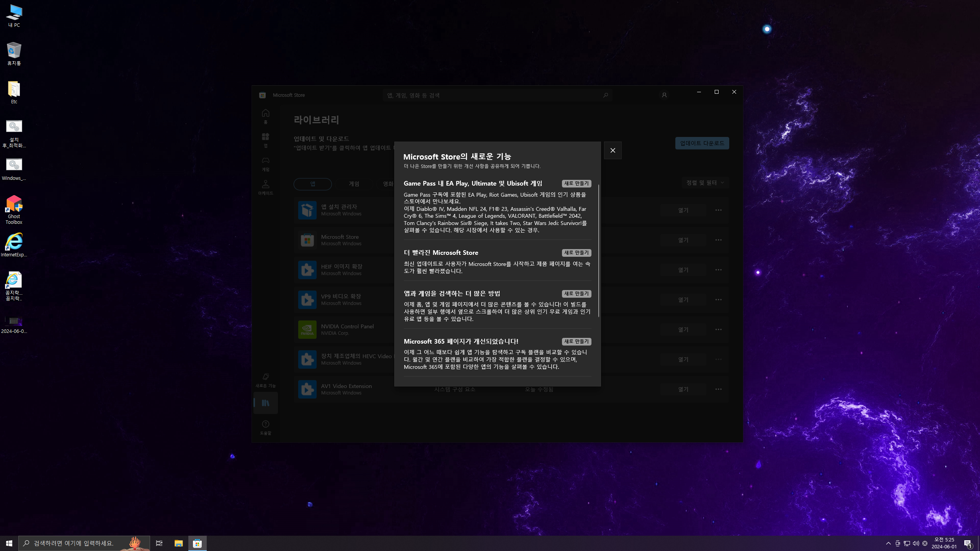
Task: Open more options for AV1 Video Extension
Action: point(718,389)
